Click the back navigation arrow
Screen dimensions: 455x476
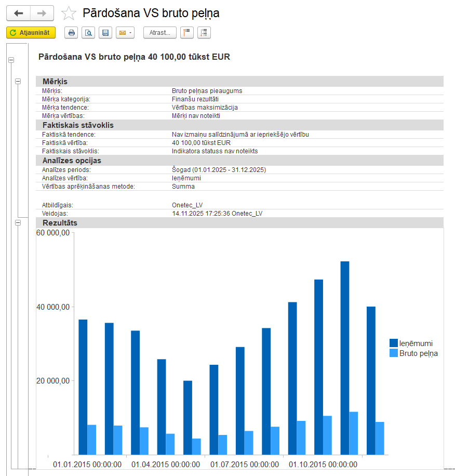[18, 13]
